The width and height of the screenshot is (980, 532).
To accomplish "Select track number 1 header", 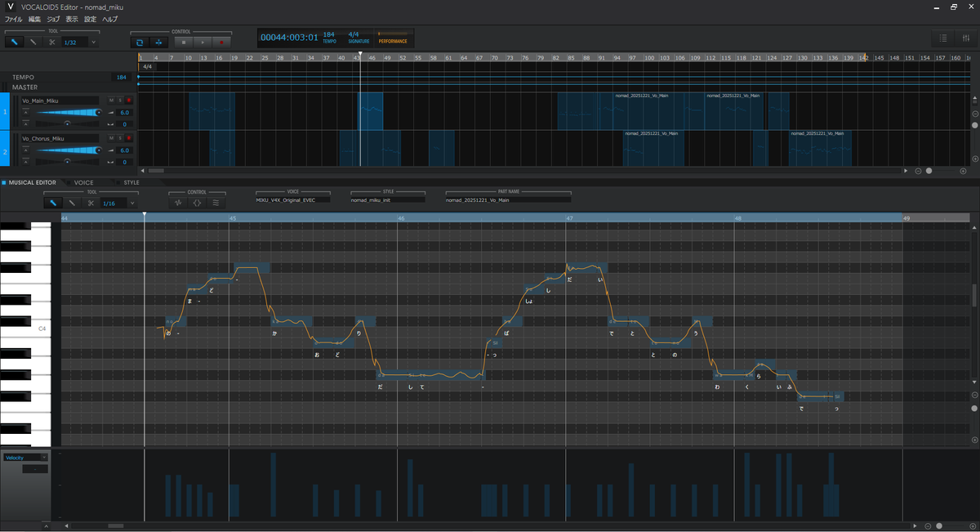I will coord(5,111).
